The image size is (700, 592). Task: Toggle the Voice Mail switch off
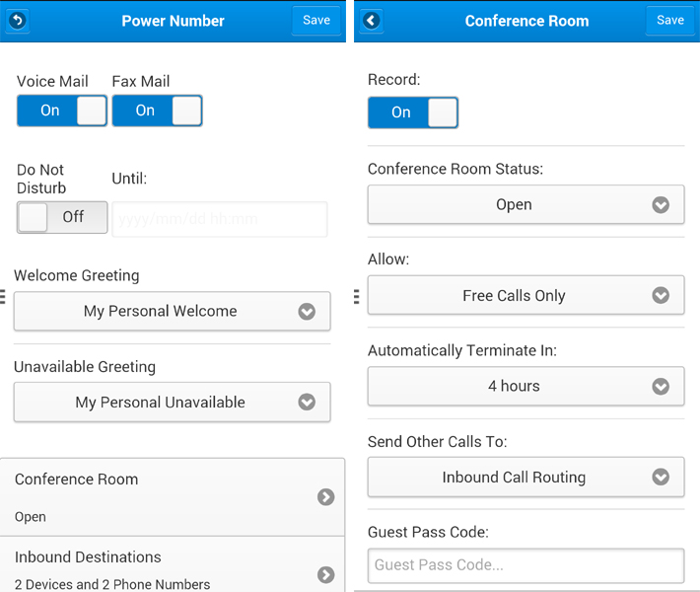(x=62, y=111)
